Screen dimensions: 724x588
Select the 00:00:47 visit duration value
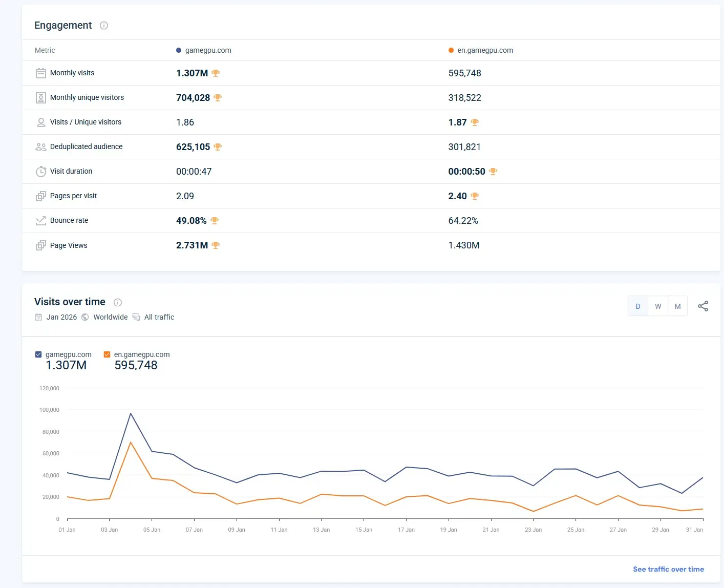pyautogui.click(x=194, y=172)
